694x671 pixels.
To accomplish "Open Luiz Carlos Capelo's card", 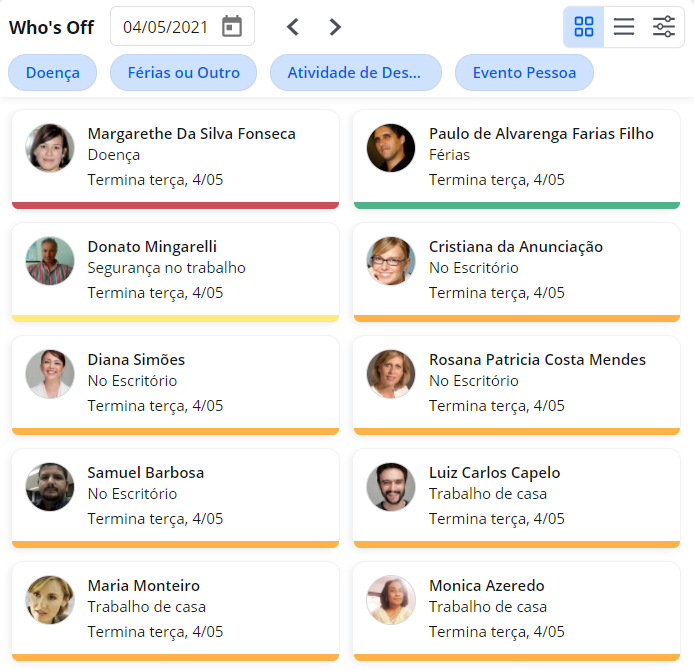I will [517, 498].
